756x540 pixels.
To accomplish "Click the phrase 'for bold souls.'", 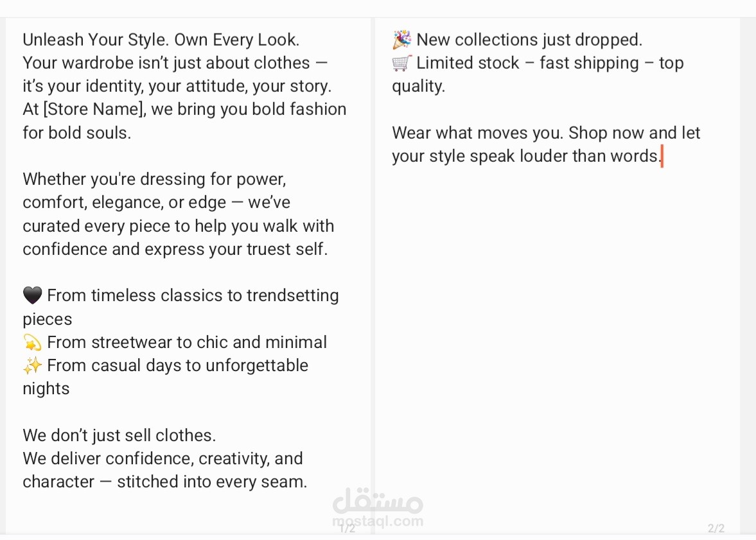I will click(76, 132).
